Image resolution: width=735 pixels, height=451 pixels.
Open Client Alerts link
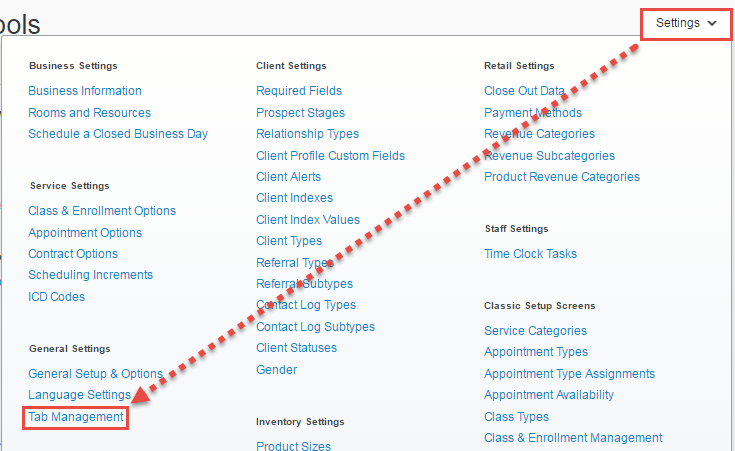click(288, 177)
